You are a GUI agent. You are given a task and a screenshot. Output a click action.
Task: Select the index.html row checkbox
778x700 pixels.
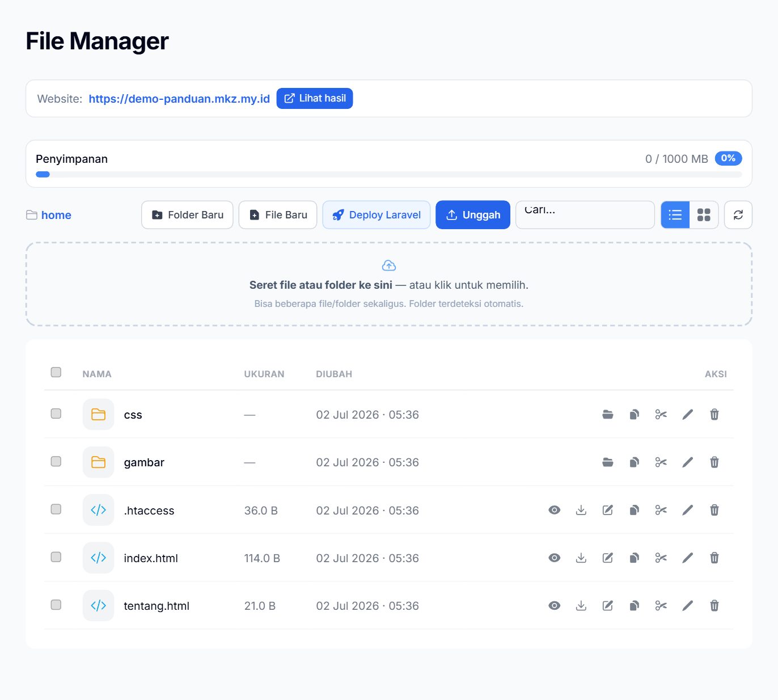(x=56, y=556)
